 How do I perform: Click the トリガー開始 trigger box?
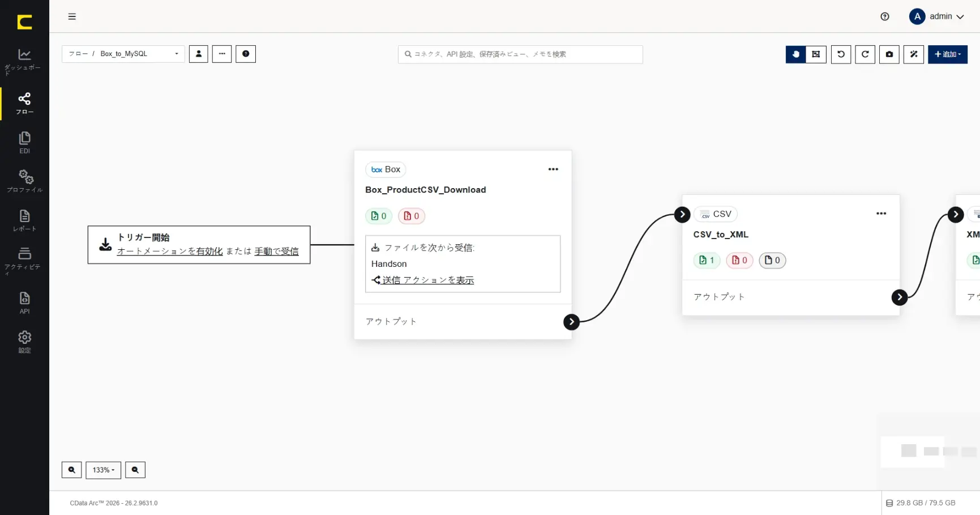pyautogui.click(x=199, y=245)
